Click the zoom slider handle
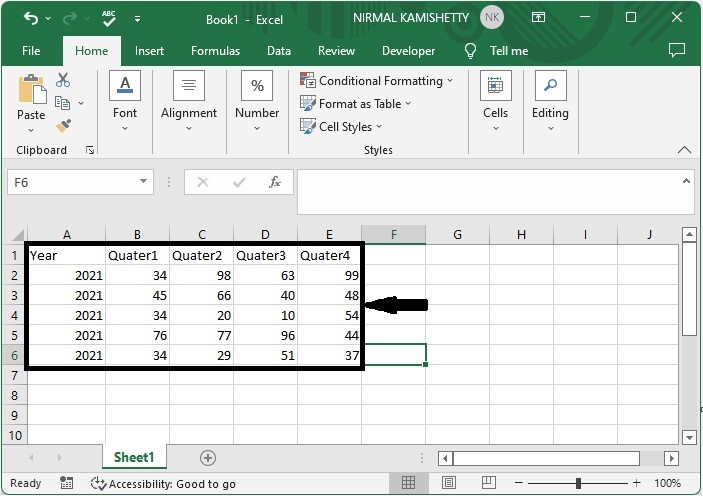 pos(578,483)
